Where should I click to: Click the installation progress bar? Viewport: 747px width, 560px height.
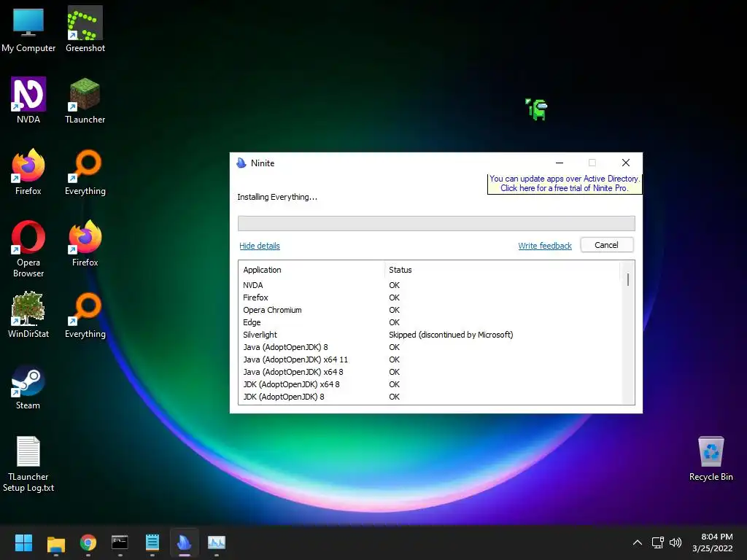(x=436, y=223)
